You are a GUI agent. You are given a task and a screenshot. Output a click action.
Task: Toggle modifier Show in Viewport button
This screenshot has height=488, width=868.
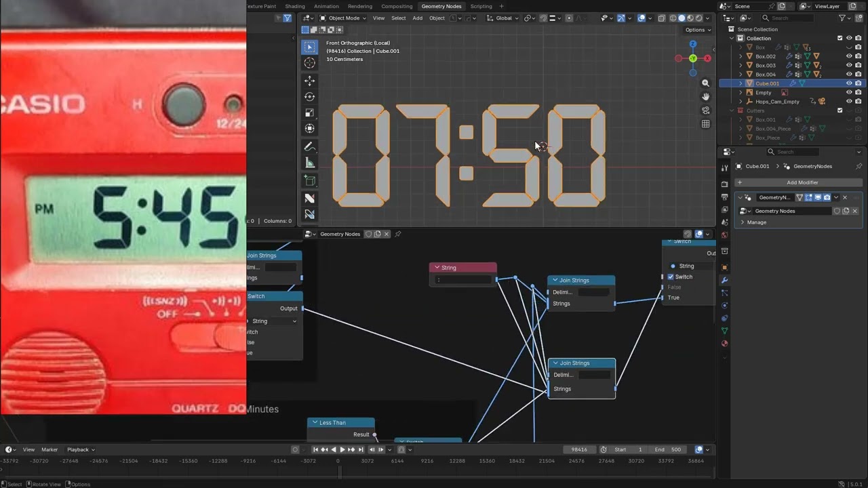click(818, 197)
